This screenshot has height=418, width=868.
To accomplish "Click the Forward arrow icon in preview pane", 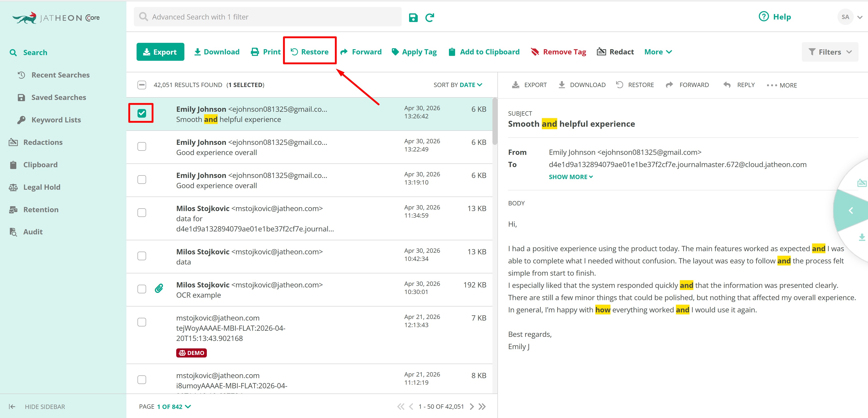I will click(x=670, y=85).
